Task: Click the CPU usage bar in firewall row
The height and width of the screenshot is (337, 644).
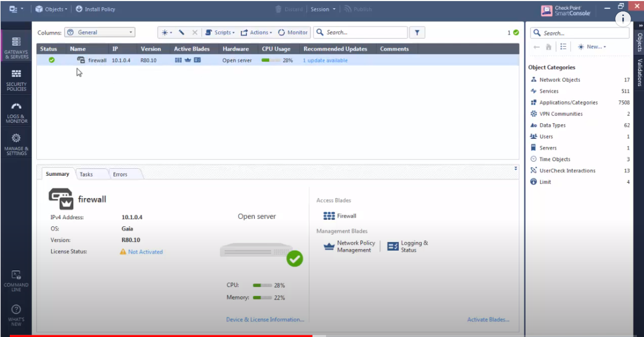Action: click(271, 60)
